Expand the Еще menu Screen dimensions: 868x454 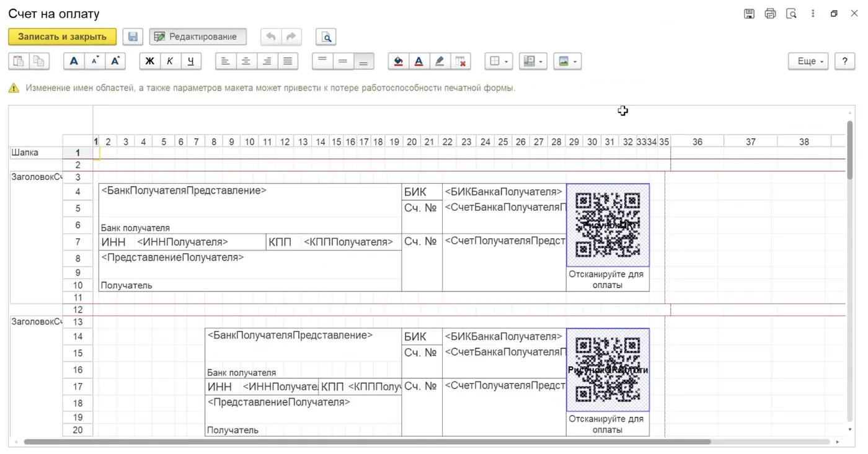pyautogui.click(x=808, y=61)
